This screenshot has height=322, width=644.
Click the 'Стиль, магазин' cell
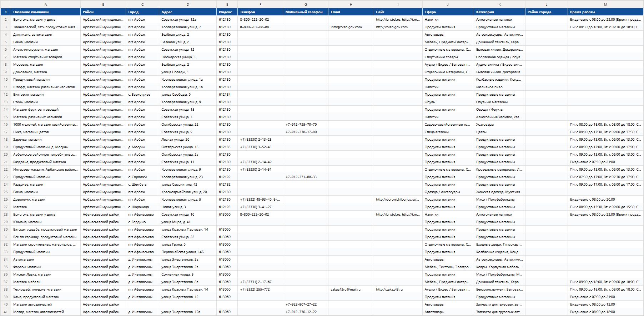coord(46,102)
